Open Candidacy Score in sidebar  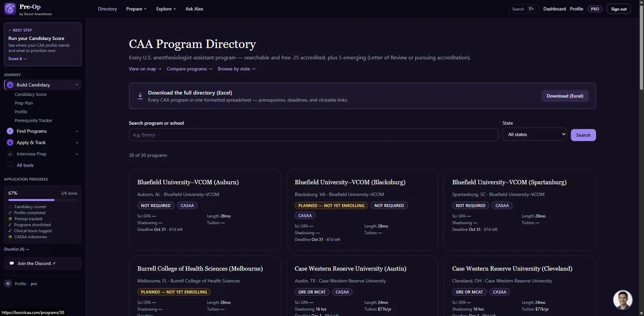[30, 94]
